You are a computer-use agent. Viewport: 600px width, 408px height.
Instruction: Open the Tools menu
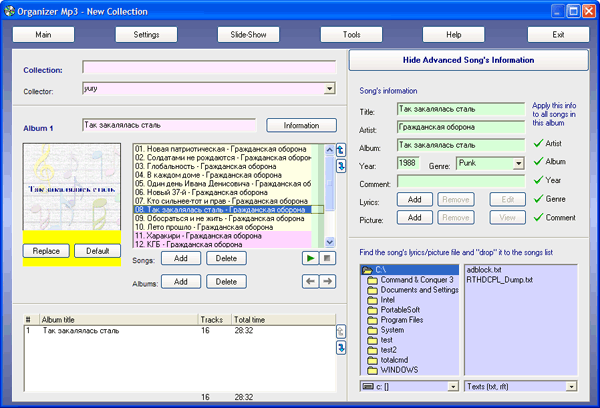pyautogui.click(x=351, y=34)
